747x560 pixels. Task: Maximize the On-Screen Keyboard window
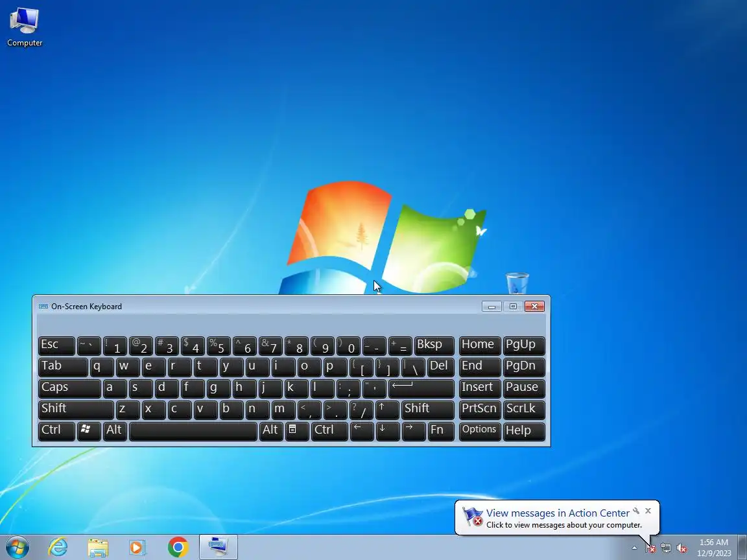pyautogui.click(x=513, y=307)
